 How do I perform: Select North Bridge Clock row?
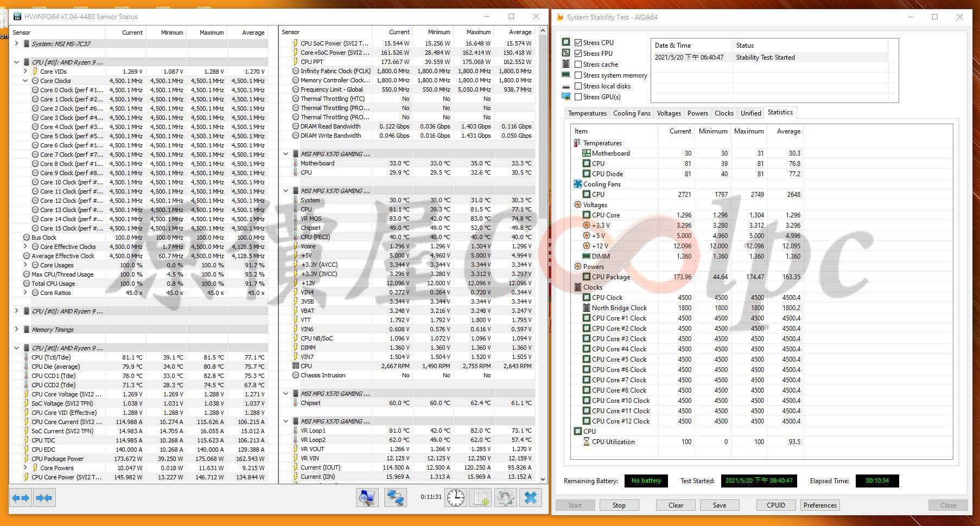688,308
